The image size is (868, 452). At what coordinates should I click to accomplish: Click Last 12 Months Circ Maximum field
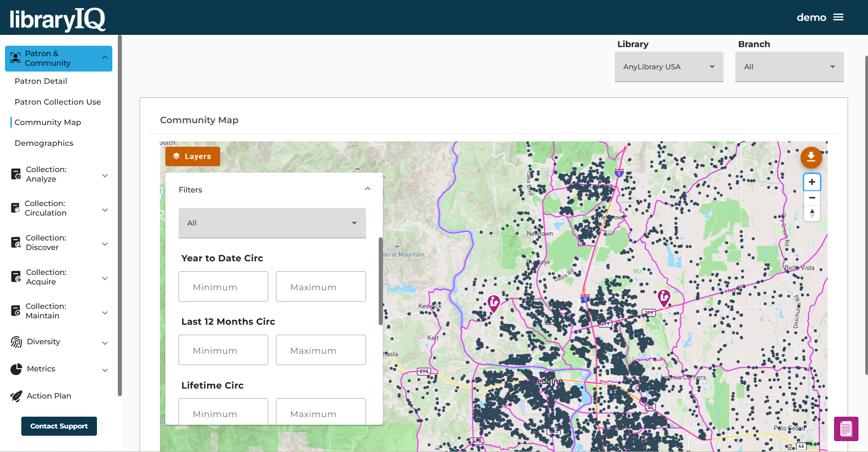point(321,350)
